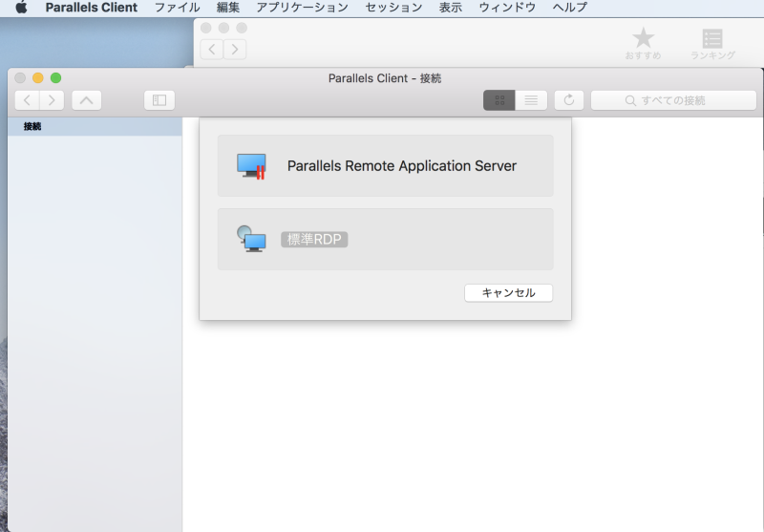
Task: Click おすすめ star in background window
Action: tap(643, 43)
